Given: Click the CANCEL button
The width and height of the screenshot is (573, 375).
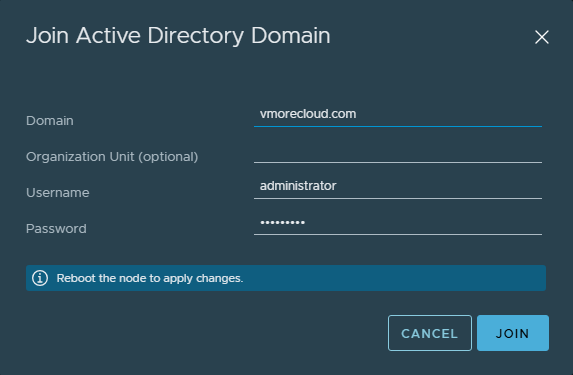Looking at the screenshot, I should pyautogui.click(x=430, y=333).
